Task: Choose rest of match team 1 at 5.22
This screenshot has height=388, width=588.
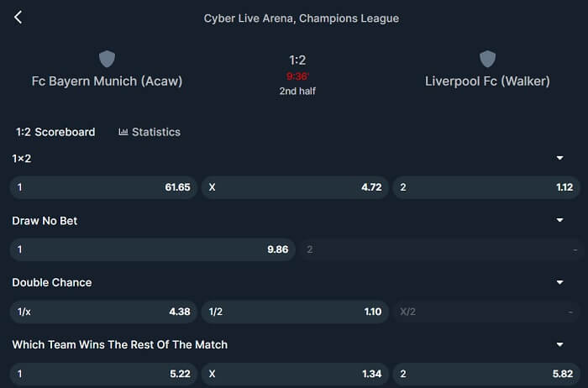Action: click(103, 374)
